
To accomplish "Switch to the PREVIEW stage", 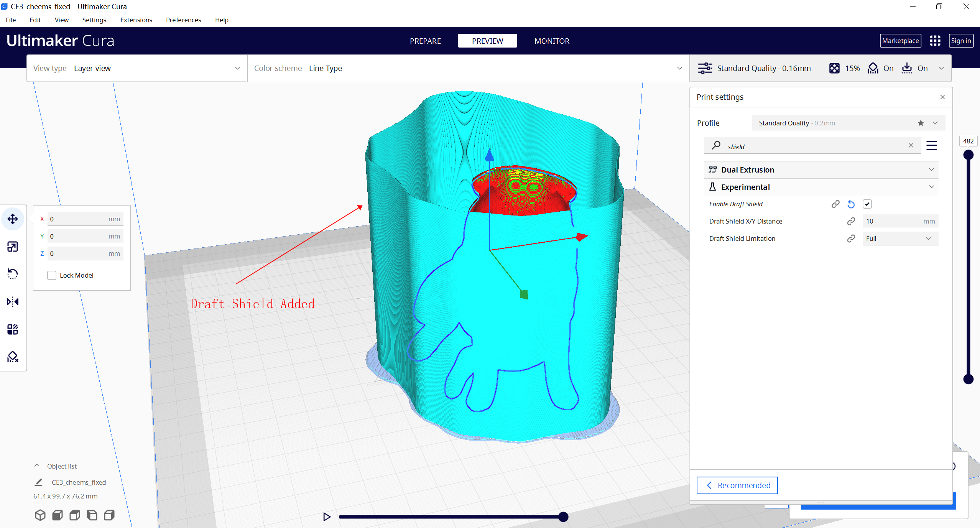I will pos(487,41).
